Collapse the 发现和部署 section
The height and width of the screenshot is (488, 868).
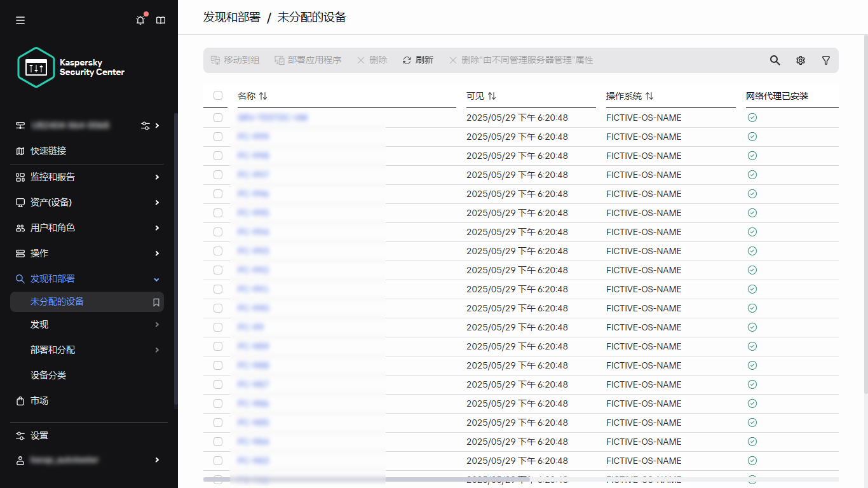pyautogui.click(x=156, y=280)
